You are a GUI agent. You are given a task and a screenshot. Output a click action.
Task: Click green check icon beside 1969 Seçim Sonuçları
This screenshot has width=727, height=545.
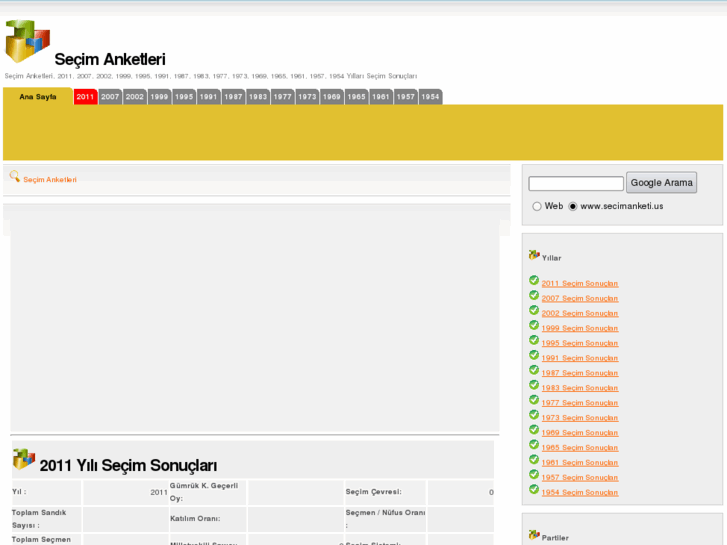pos(534,430)
